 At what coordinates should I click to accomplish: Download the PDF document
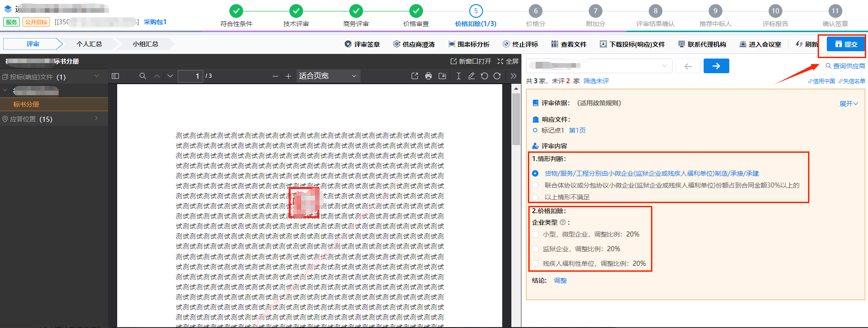[x=442, y=76]
